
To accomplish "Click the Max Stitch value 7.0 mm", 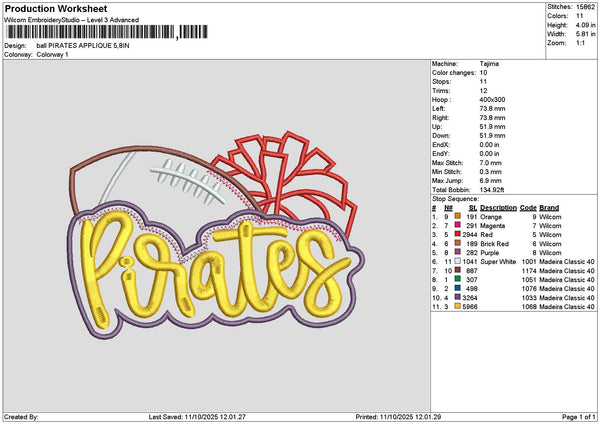I will tap(490, 163).
